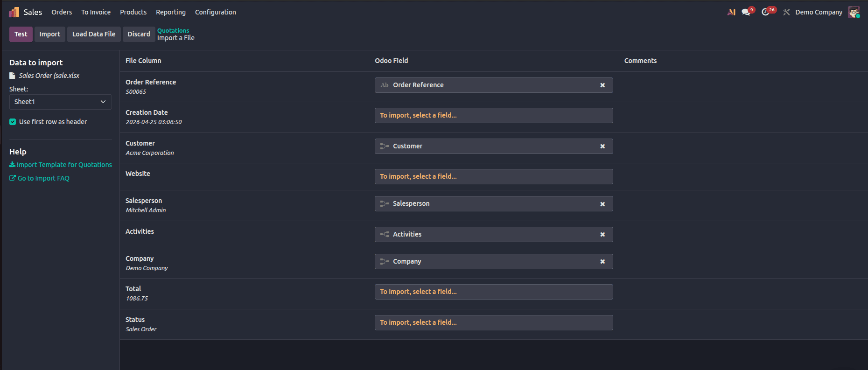Clear the Activities field mapping

pos(602,235)
